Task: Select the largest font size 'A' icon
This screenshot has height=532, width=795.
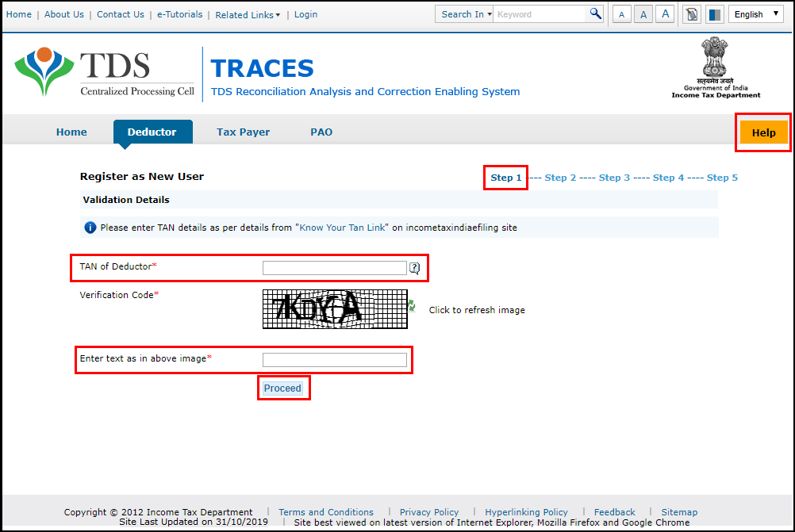Action: [x=665, y=13]
